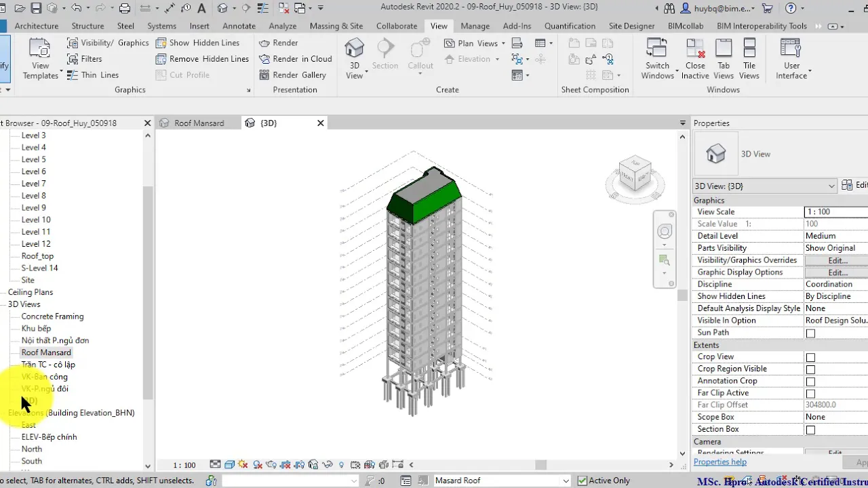Image resolution: width=868 pixels, height=488 pixels.
Task: Click the Aligned Dimension measure icon
Action: click(x=170, y=9)
